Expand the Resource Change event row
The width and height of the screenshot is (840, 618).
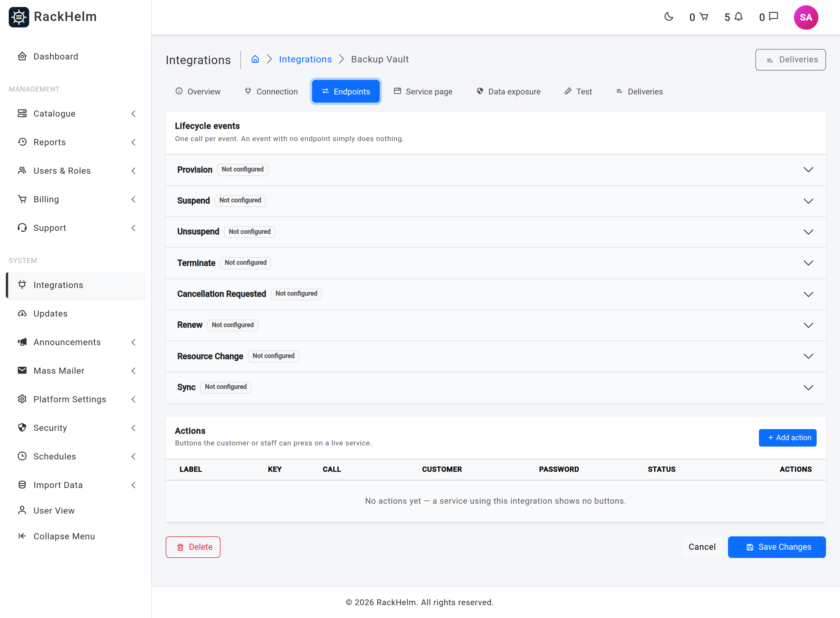point(496,356)
